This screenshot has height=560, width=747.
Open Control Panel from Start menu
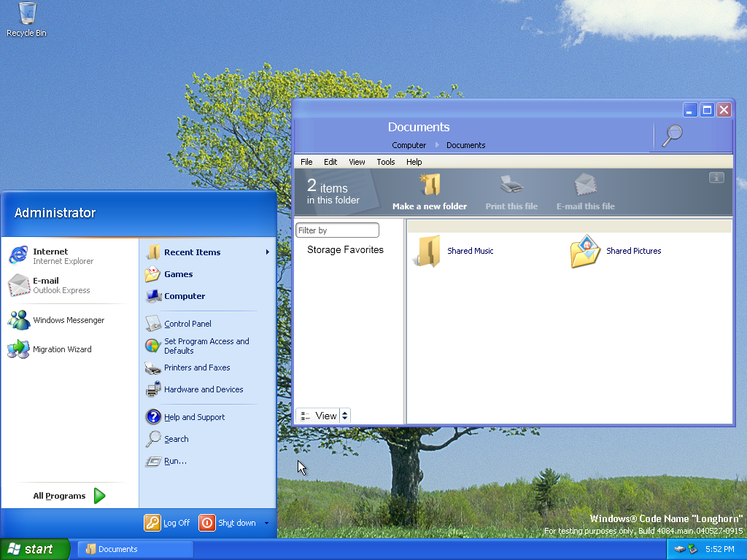[x=187, y=324]
